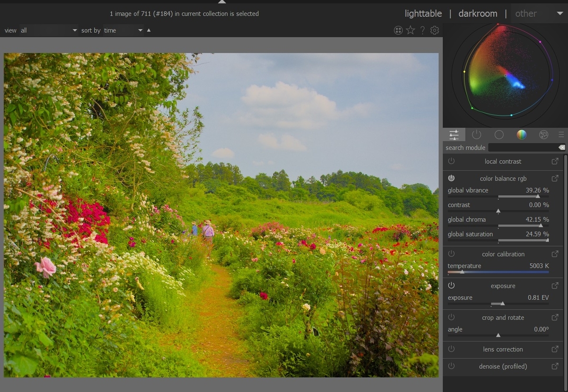568x392 pixels.
Task: Switch on the lens correction module
Action: 451,349
